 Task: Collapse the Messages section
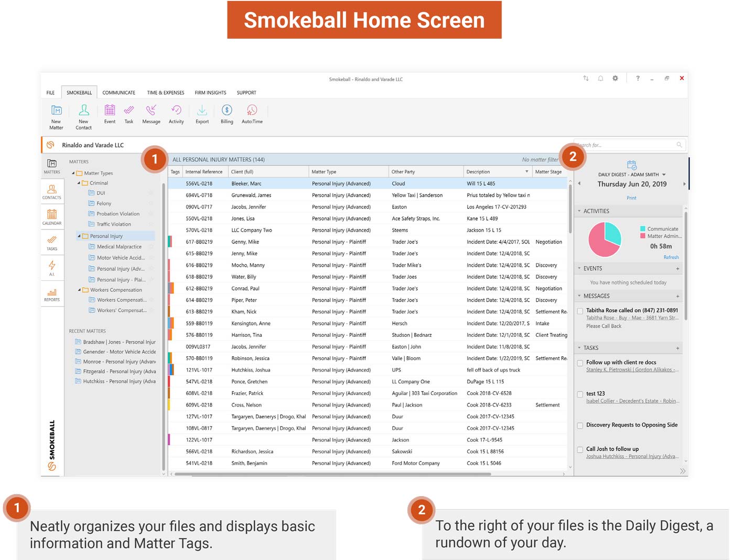click(x=579, y=296)
